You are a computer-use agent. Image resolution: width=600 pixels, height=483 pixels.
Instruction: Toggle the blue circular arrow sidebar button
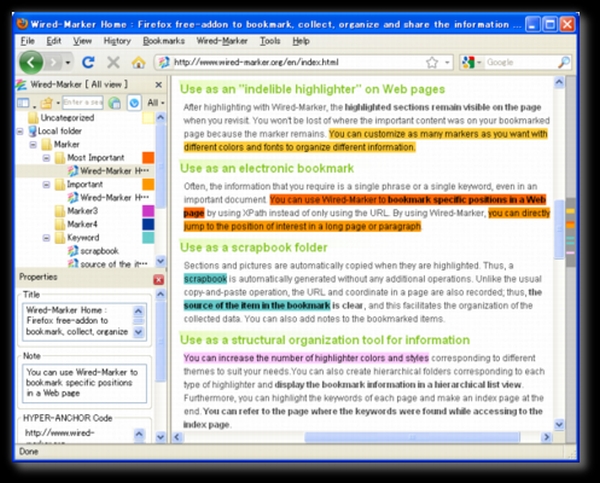(134, 103)
